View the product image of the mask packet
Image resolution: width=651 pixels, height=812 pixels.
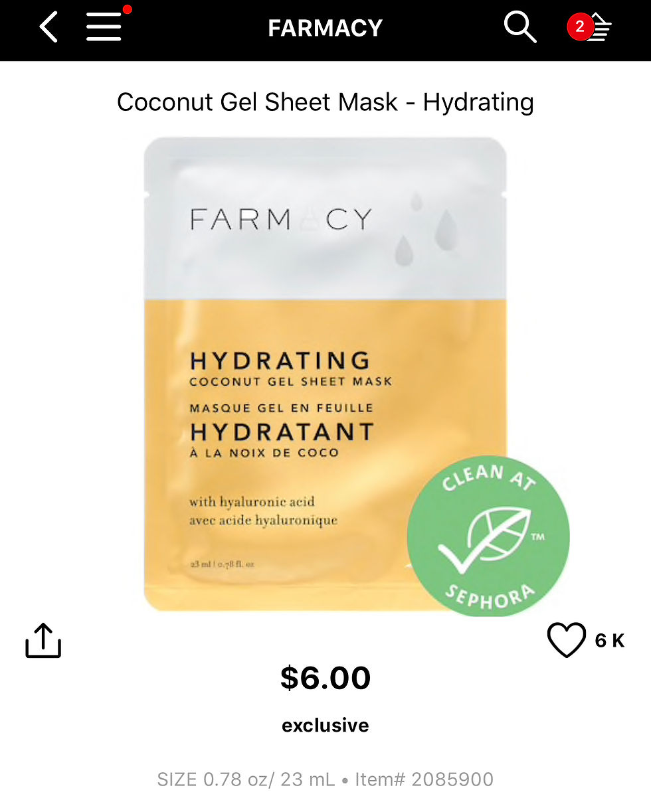(325, 374)
